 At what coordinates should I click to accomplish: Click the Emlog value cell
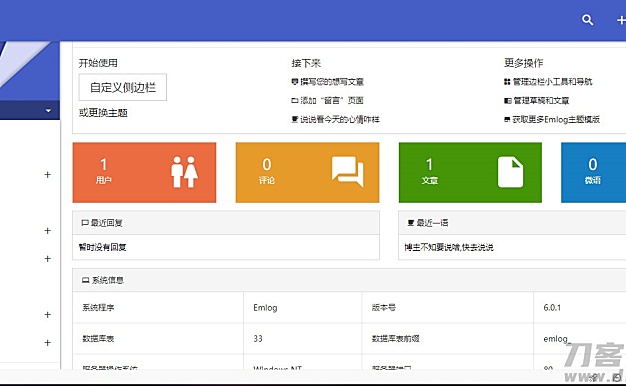303,307
